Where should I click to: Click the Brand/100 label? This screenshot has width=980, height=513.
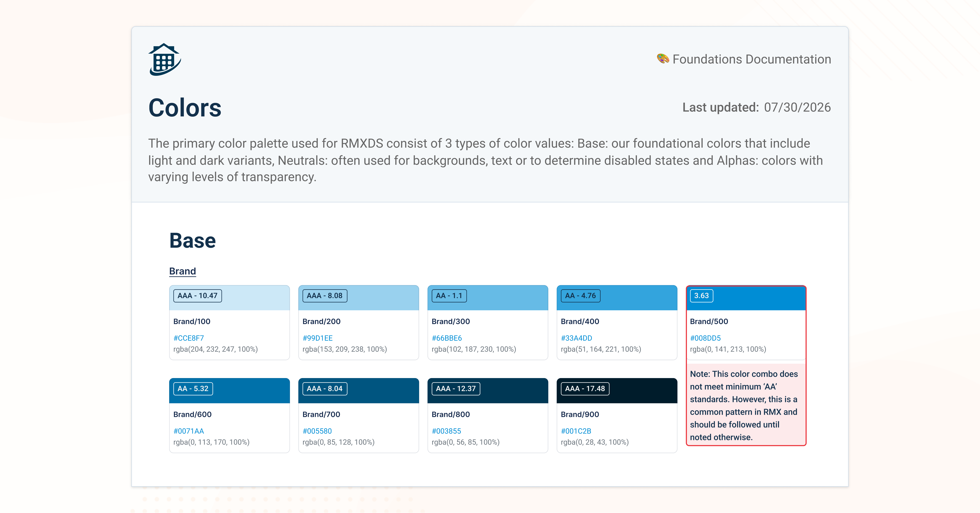192,321
